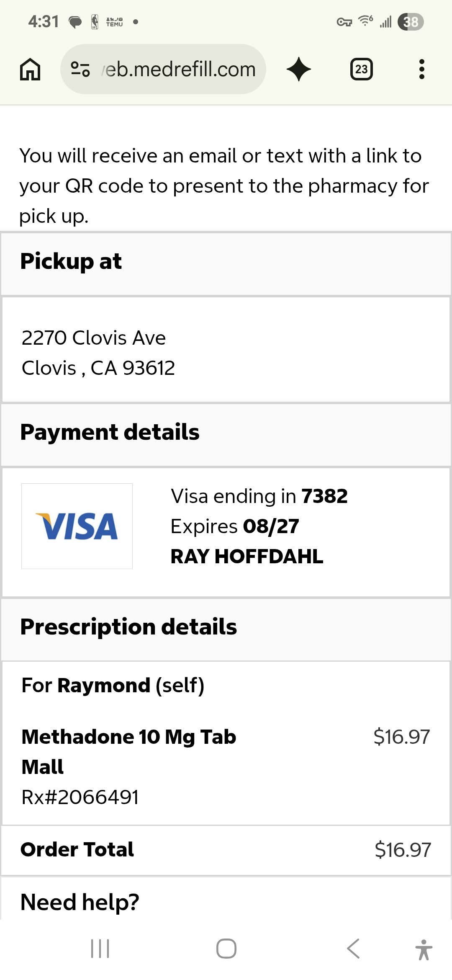The image size is (452, 980).
Task: Open the accessibility shortcut icon
Action: pos(424,949)
